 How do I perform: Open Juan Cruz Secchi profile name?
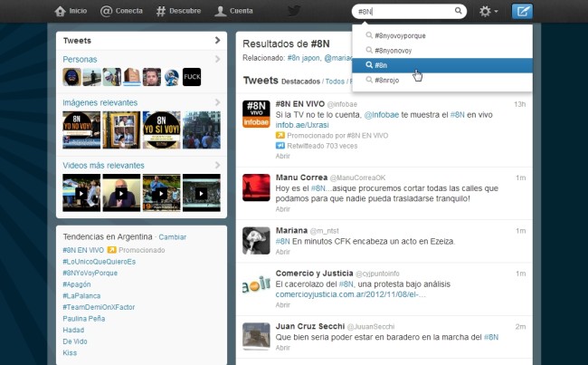(x=310, y=326)
